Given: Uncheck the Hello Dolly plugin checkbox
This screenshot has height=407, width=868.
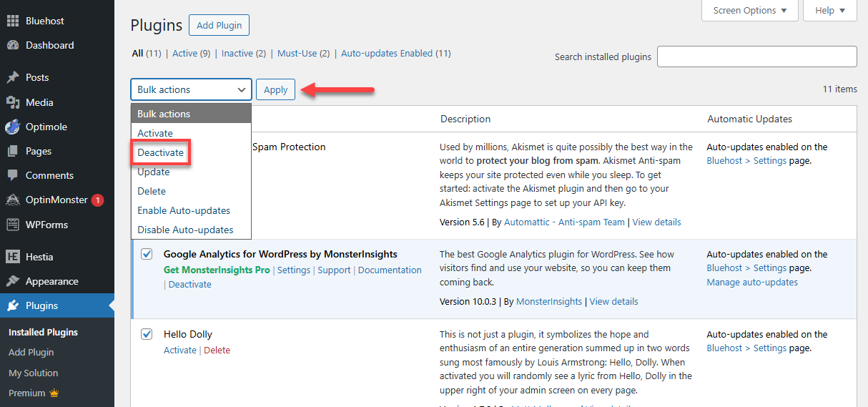Looking at the screenshot, I should [147, 334].
